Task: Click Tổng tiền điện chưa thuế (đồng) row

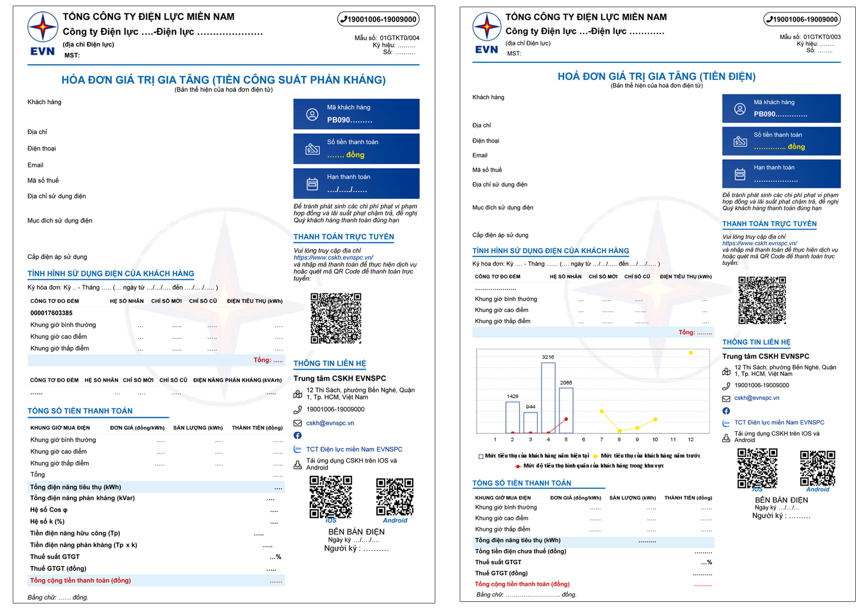Action: pyautogui.click(x=593, y=551)
